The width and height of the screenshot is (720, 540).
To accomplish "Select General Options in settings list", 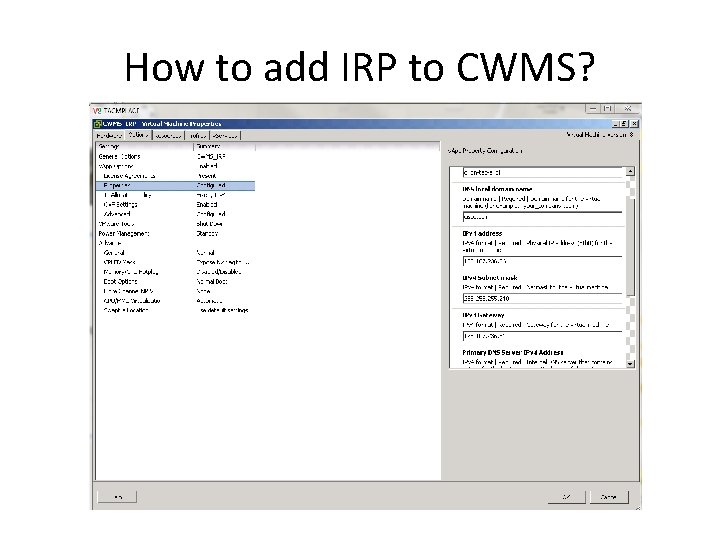I will (x=175, y=157).
